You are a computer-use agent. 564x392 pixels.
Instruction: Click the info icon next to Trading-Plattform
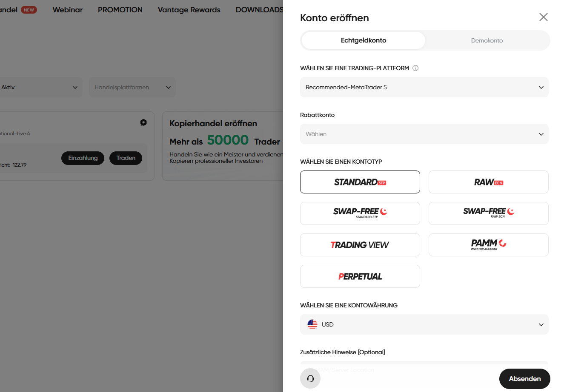[415, 68]
